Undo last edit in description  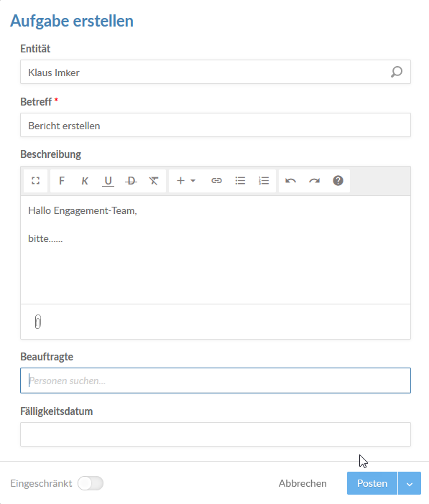tap(290, 181)
